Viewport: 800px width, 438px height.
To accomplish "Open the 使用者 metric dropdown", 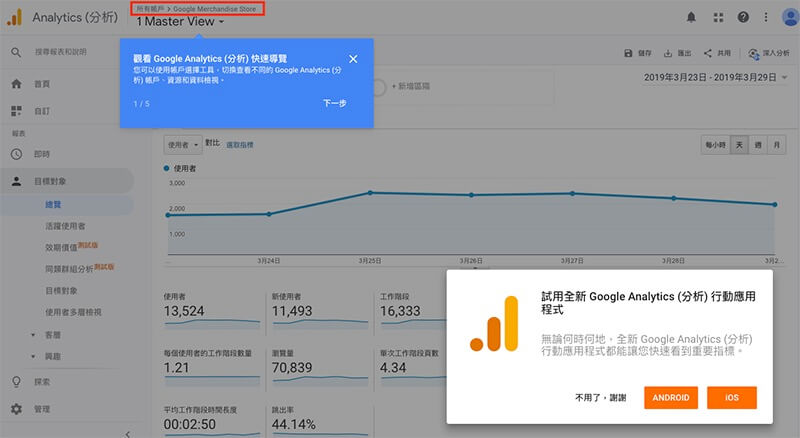I will (183, 145).
